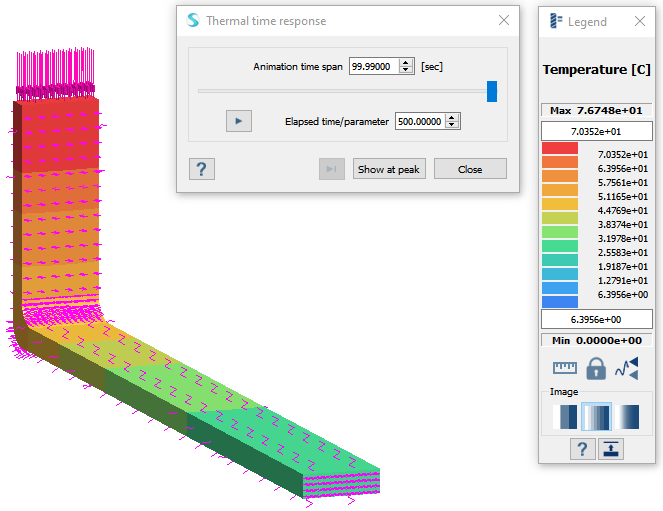Image resolution: width=663 pixels, height=511 pixels.
Task: Click the step-forward button beside Show at peak
Action: (332, 169)
